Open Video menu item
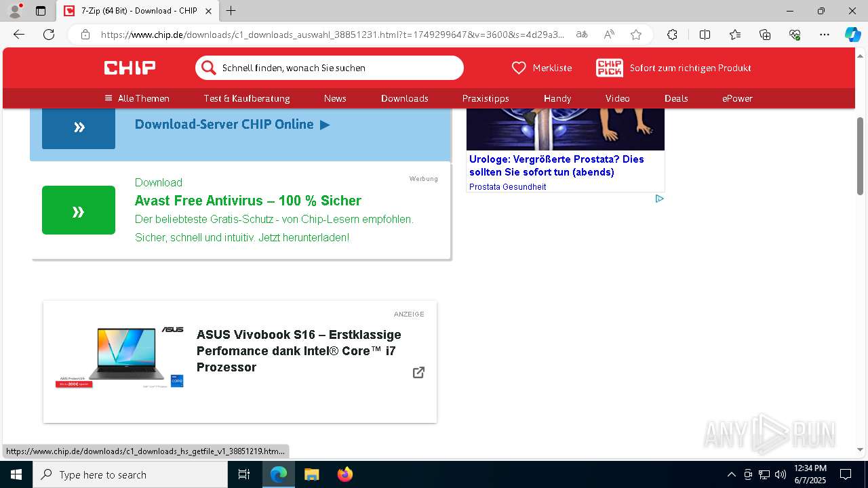This screenshot has height=488, width=868. 618,98
